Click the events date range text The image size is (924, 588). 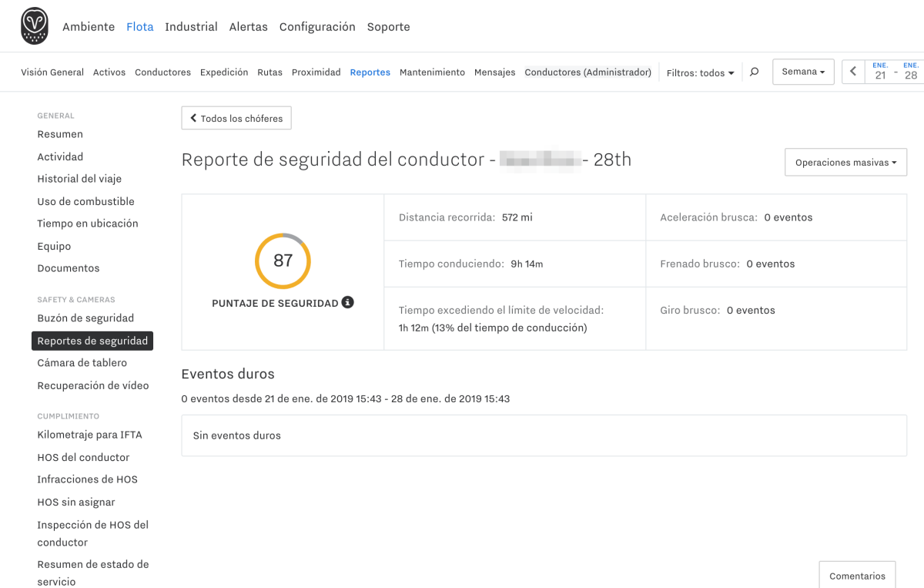[x=346, y=398]
